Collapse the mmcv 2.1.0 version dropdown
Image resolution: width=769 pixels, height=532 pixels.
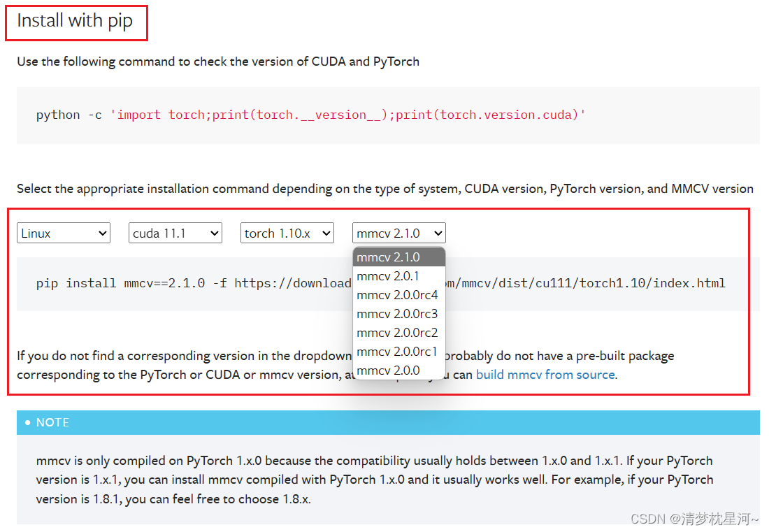pos(398,233)
